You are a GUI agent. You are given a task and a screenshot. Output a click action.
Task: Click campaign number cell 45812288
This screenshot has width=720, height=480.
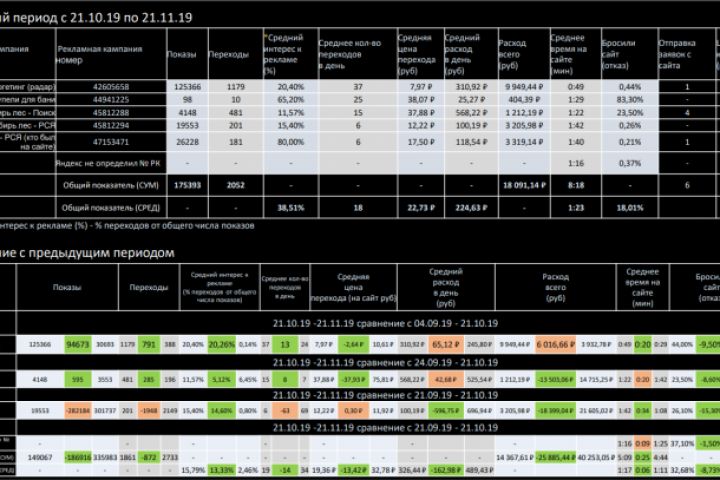111,113
